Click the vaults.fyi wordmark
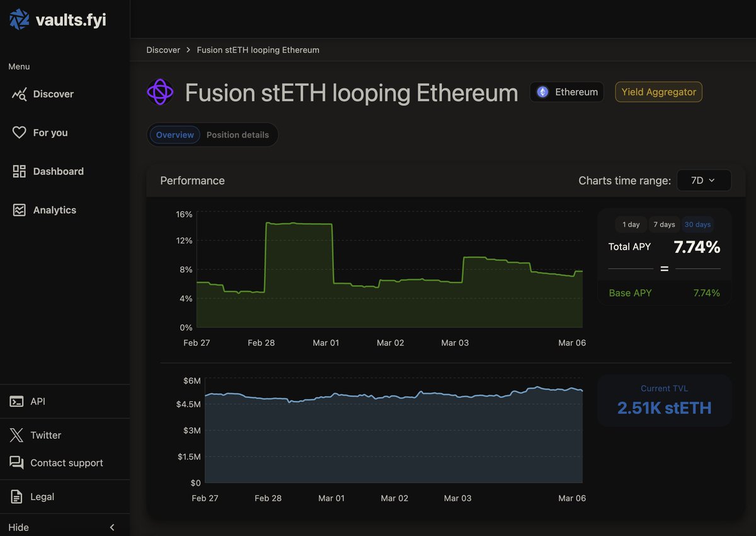The width and height of the screenshot is (756, 536). [x=71, y=20]
